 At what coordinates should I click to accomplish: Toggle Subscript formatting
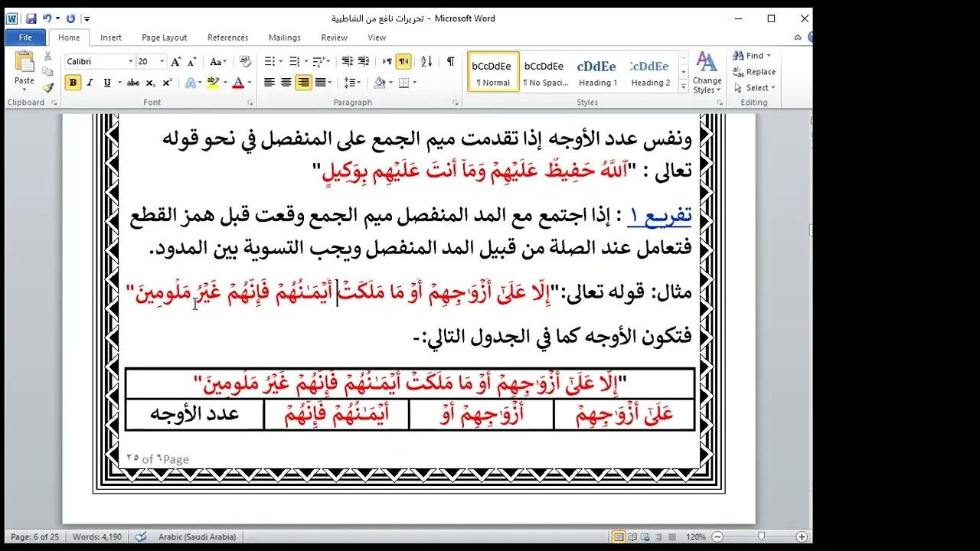150,83
